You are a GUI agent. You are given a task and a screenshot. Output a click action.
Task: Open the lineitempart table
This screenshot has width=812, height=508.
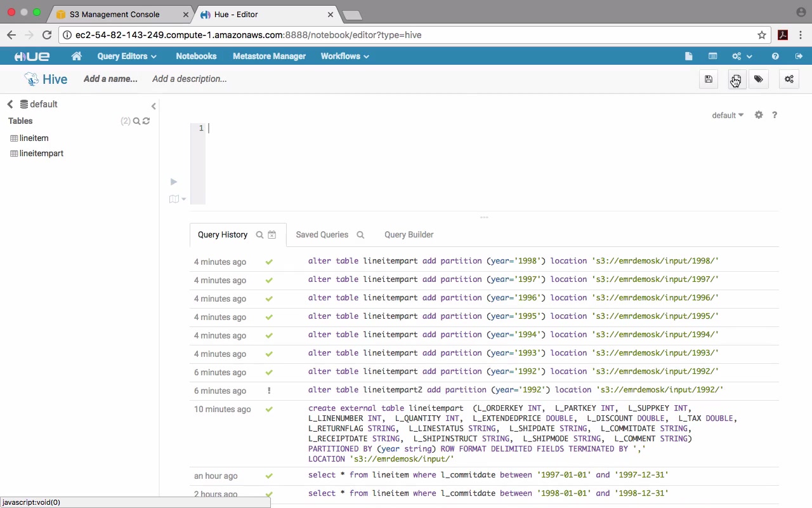(x=41, y=154)
